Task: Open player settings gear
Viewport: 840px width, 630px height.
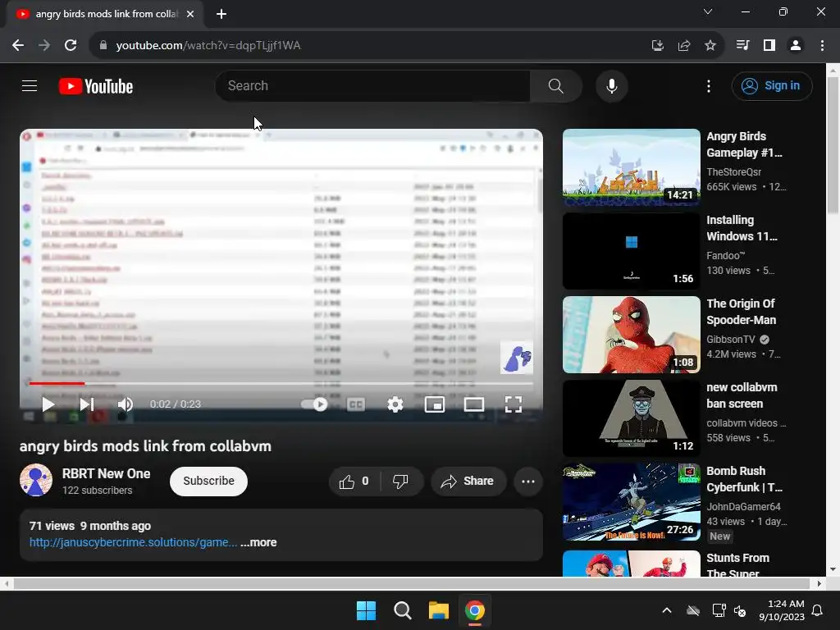Action: coord(395,404)
